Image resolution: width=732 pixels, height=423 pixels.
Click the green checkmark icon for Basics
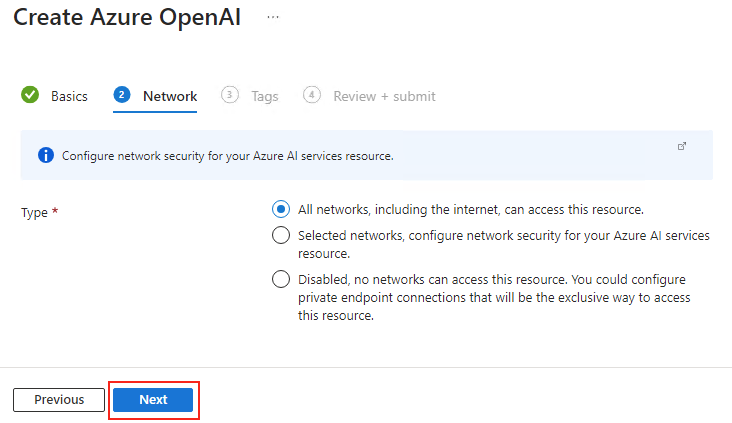[30, 95]
